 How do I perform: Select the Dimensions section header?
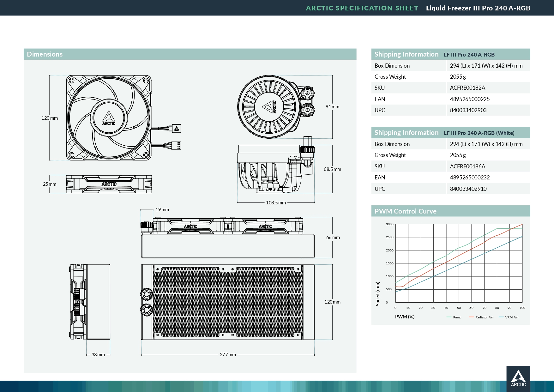(x=190, y=54)
